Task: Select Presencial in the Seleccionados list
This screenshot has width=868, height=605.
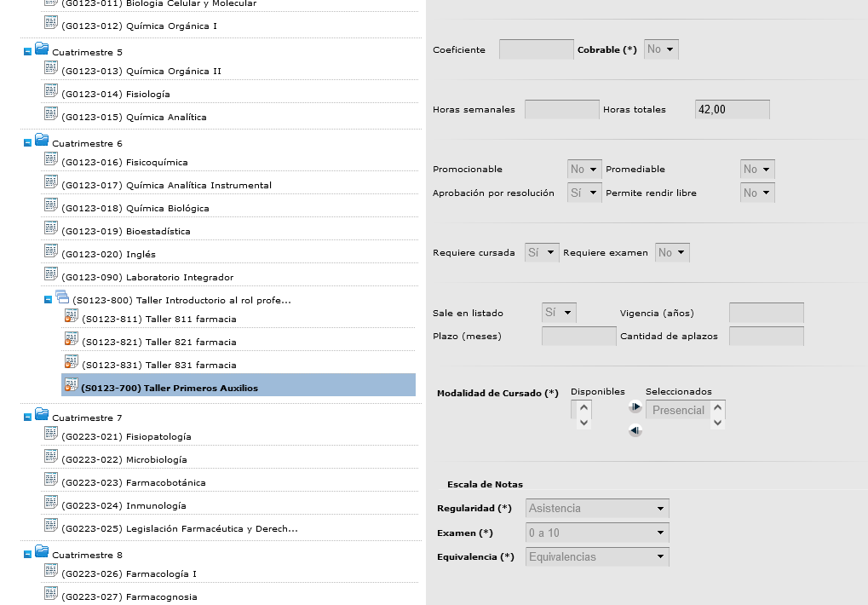Action: click(678, 410)
